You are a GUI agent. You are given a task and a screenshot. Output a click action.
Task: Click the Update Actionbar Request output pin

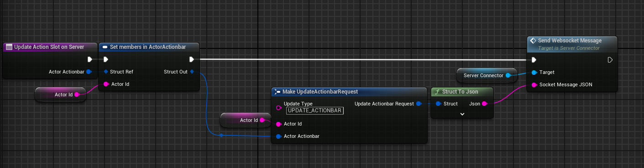(419, 104)
